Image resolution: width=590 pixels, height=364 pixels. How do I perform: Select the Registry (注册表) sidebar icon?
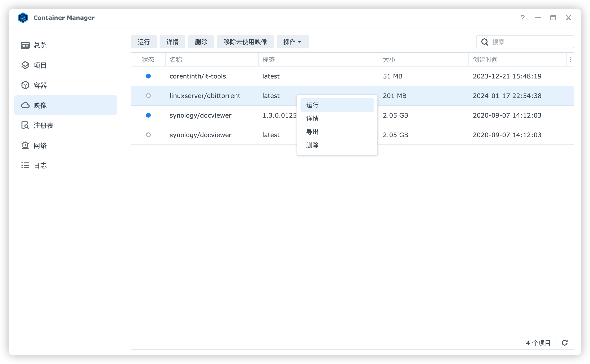(x=25, y=125)
